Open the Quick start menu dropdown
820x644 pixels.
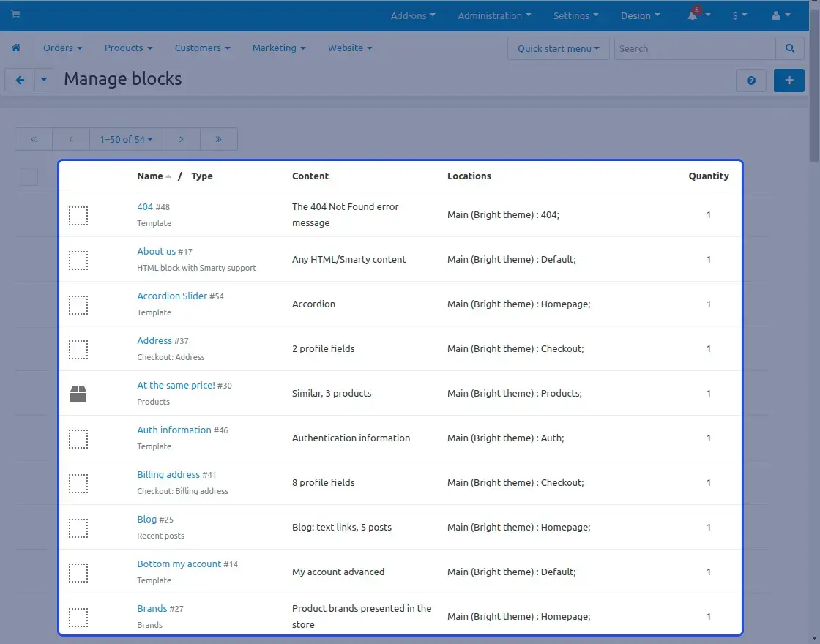558,48
